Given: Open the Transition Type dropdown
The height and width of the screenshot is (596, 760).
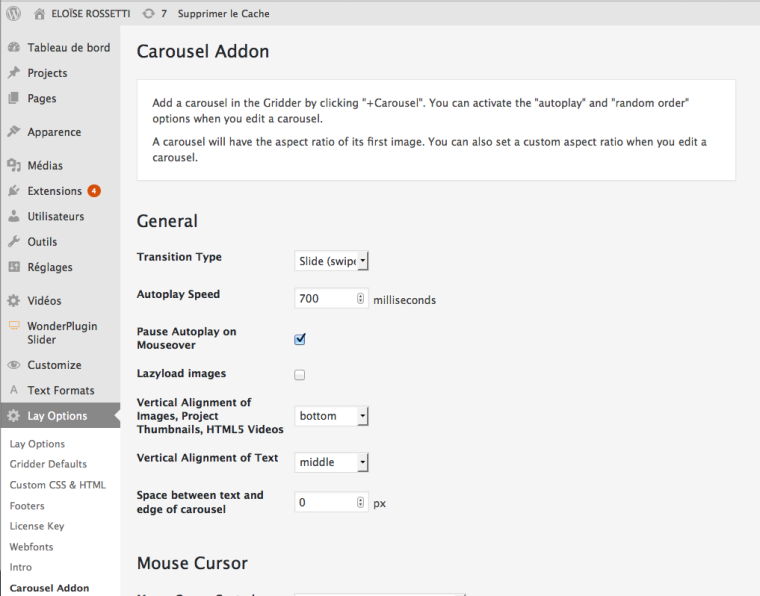Looking at the screenshot, I should [332, 261].
